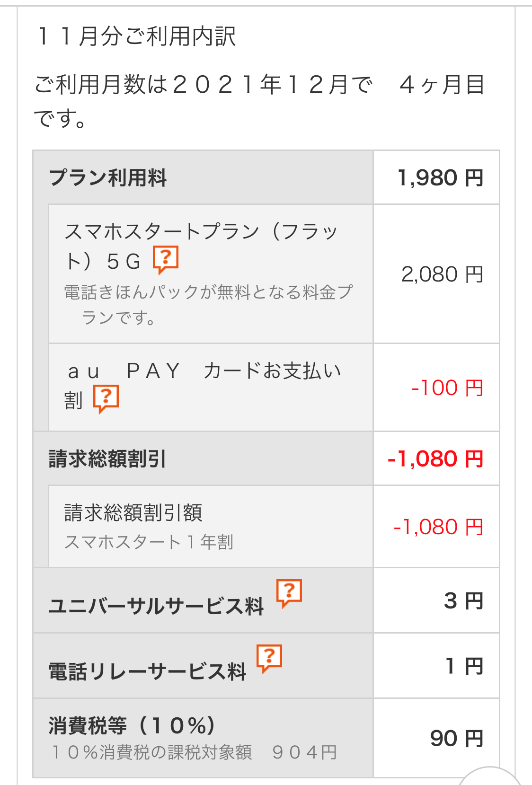Screen dimensions: 532x785
Task: Tap the スマホスタートプラン（フラット）5G plan name
Action: pos(201,246)
